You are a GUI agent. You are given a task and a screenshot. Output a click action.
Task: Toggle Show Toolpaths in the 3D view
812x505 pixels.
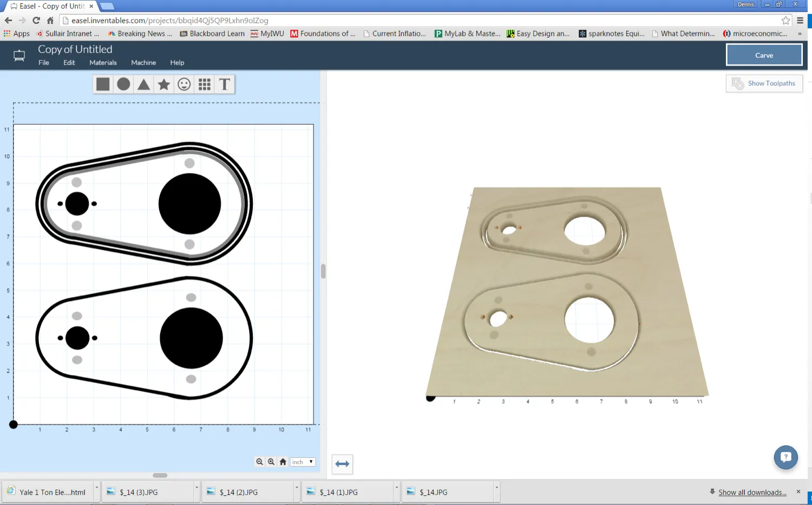[764, 83]
